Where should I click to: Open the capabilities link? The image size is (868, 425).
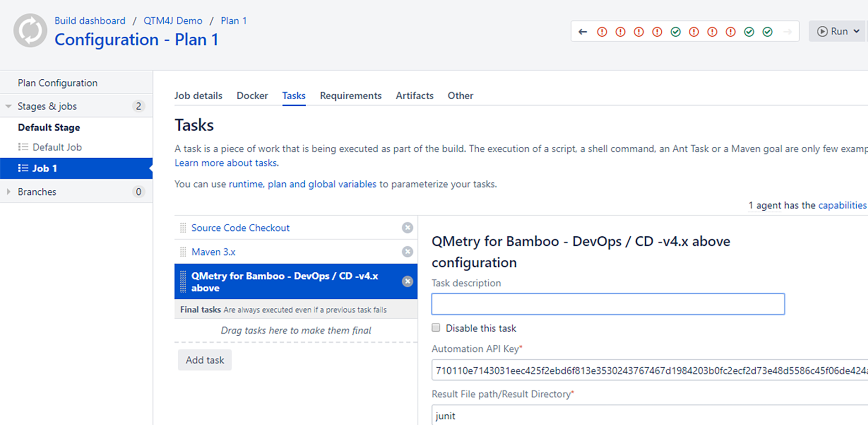pyautogui.click(x=843, y=205)
